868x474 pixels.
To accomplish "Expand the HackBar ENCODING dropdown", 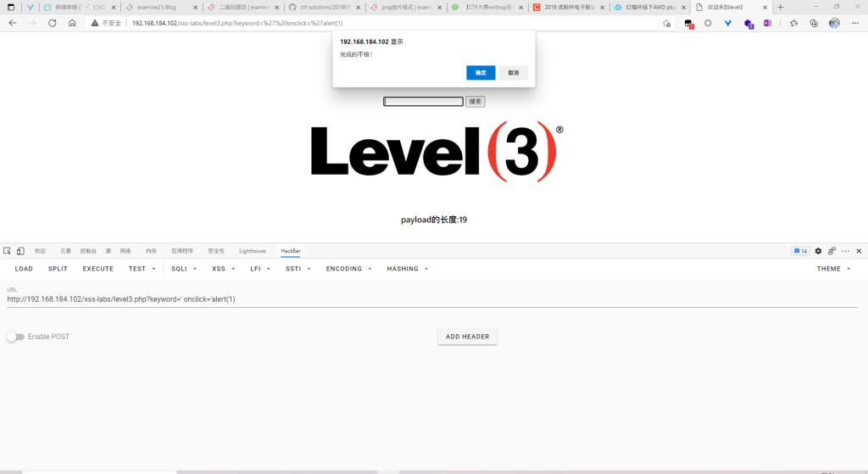I will click(348, 269).
